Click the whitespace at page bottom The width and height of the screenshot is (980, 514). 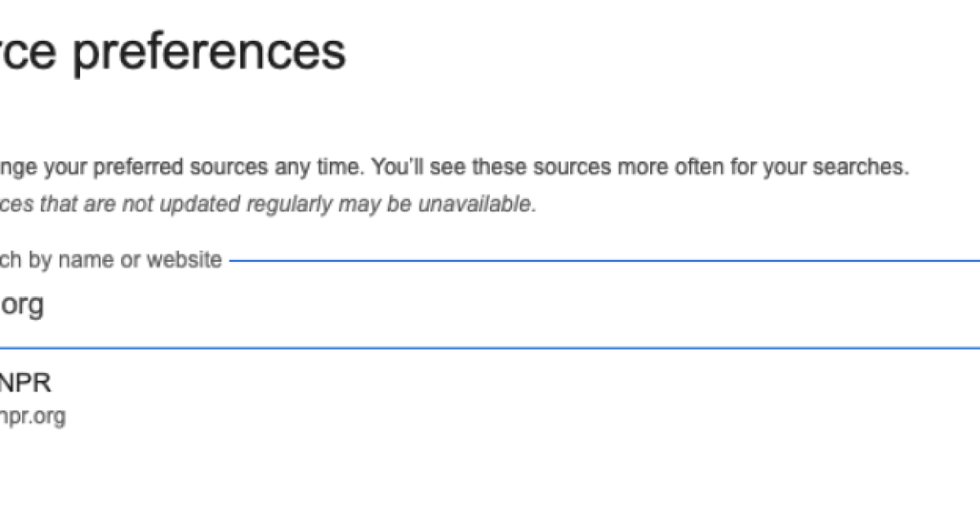pos(490,498)
